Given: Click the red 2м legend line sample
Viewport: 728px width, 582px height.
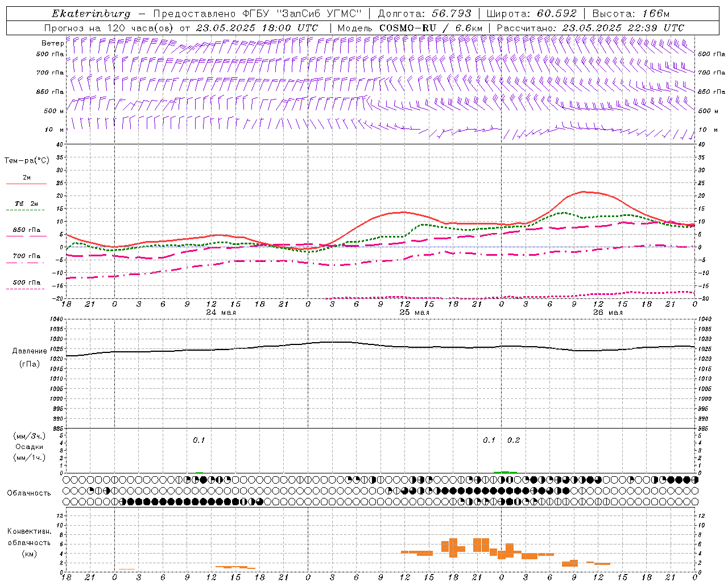Looking at the screenshot, I should coord(26,184).
